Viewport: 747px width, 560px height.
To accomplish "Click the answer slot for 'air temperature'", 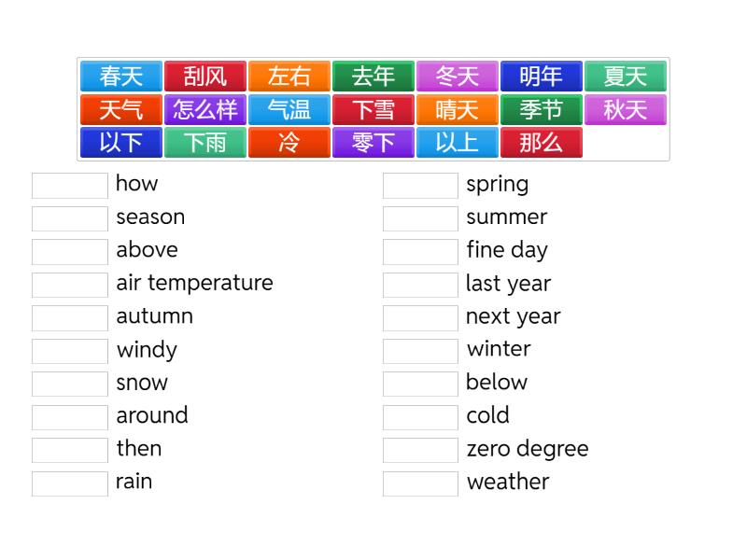I will [x=70, y=285].
